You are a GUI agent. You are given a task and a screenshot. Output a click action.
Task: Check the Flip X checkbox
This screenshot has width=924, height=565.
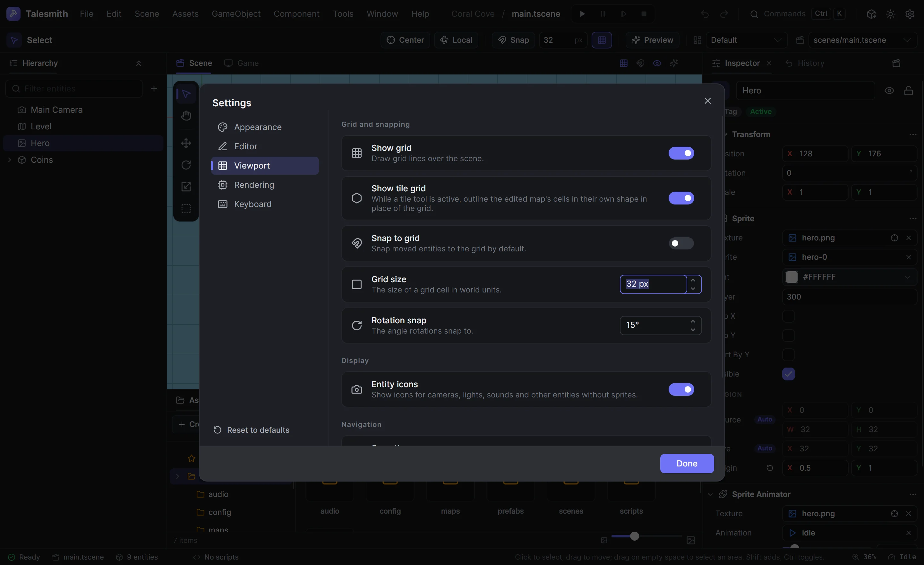pos(788,316)
